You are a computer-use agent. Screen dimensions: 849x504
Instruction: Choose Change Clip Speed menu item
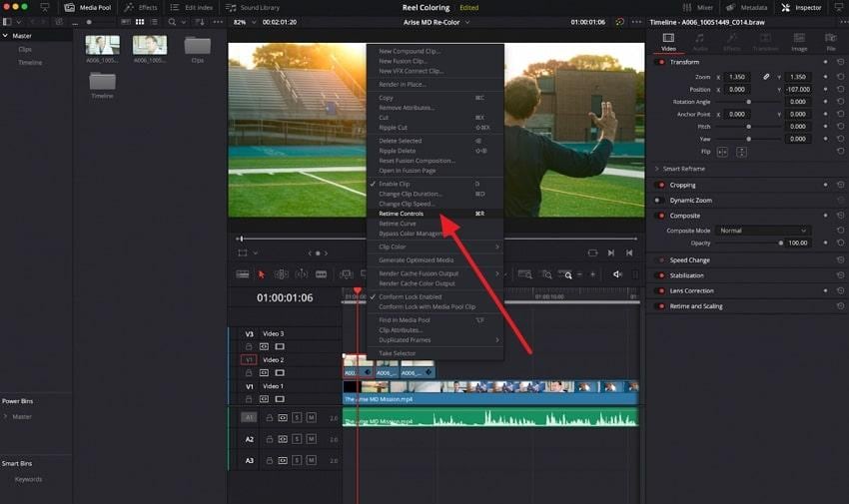click(435, 204)
